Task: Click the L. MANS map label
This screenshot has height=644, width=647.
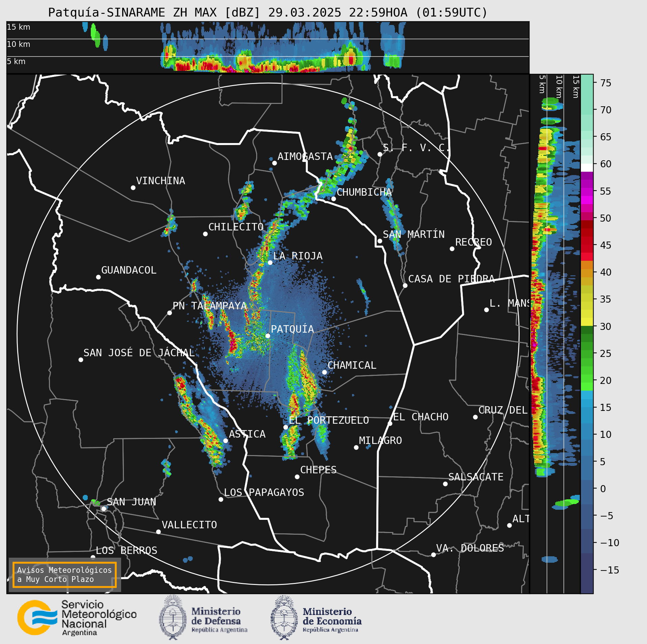Action: 509,303
